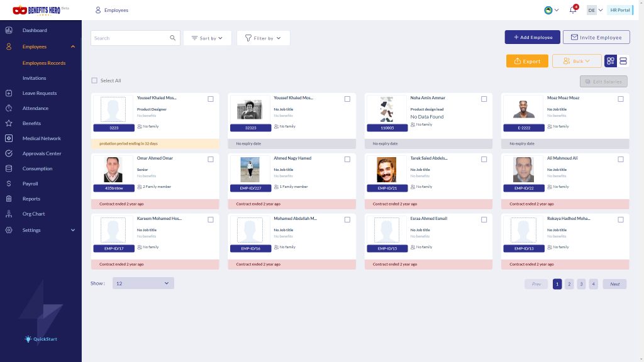Open the Sort by dropdown
Image resolution: width=644 pixels, height=362 pixels.
coord(208,38)
